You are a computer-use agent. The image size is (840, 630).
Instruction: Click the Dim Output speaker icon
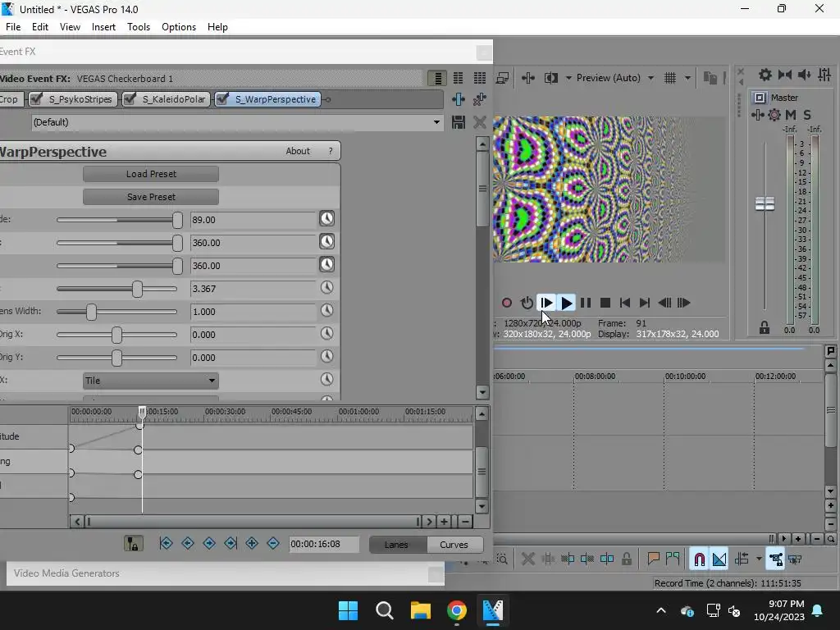click(x=805, y=75)
